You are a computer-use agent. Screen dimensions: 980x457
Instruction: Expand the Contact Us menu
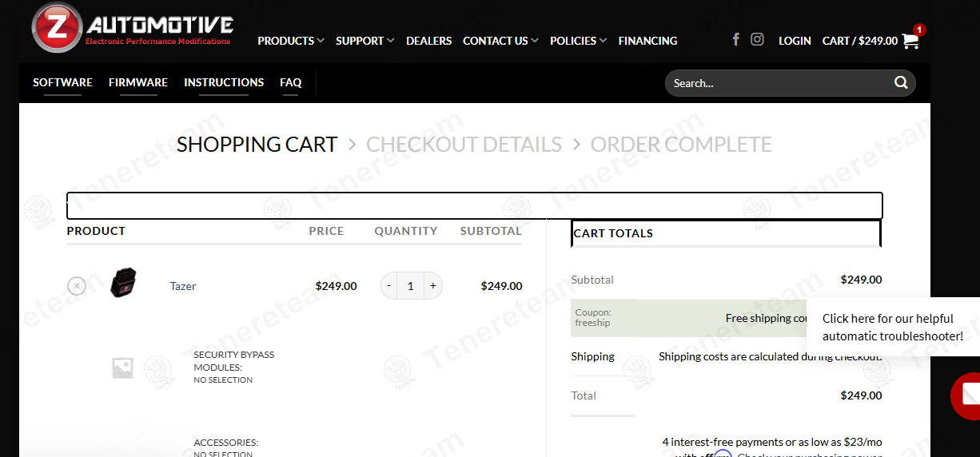500,41
